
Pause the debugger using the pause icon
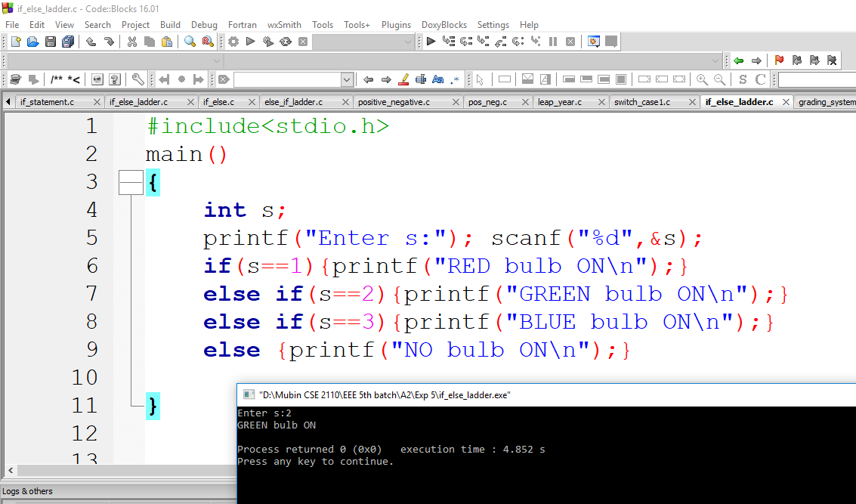pos(553,42)
